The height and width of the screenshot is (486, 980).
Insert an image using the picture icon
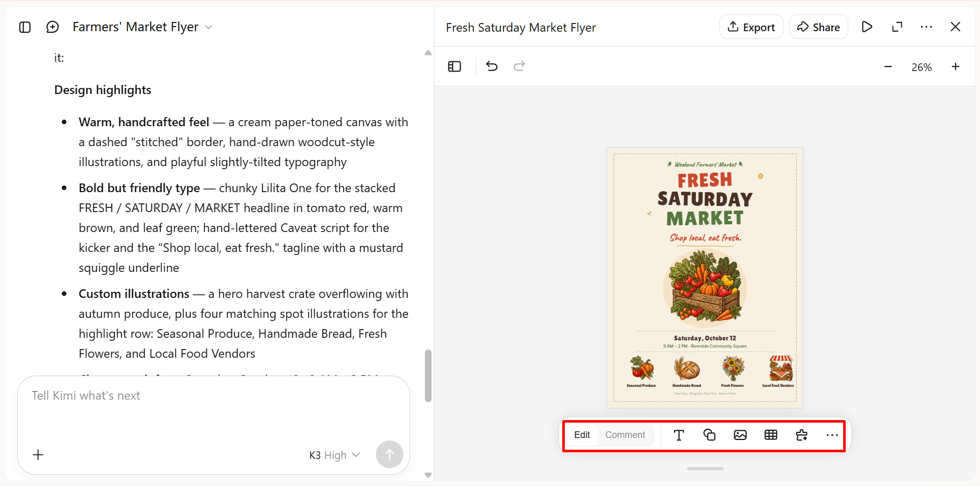point(740,435)
